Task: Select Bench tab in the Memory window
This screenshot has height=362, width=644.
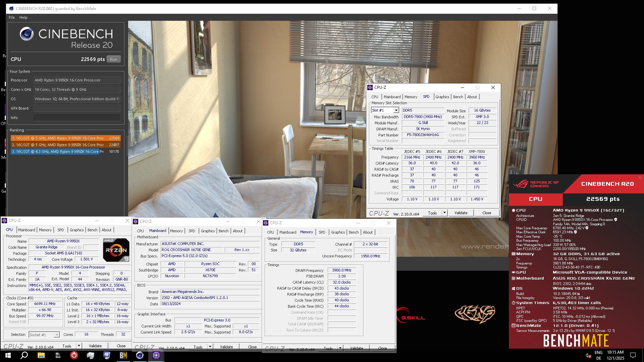Action: (354, 232)
